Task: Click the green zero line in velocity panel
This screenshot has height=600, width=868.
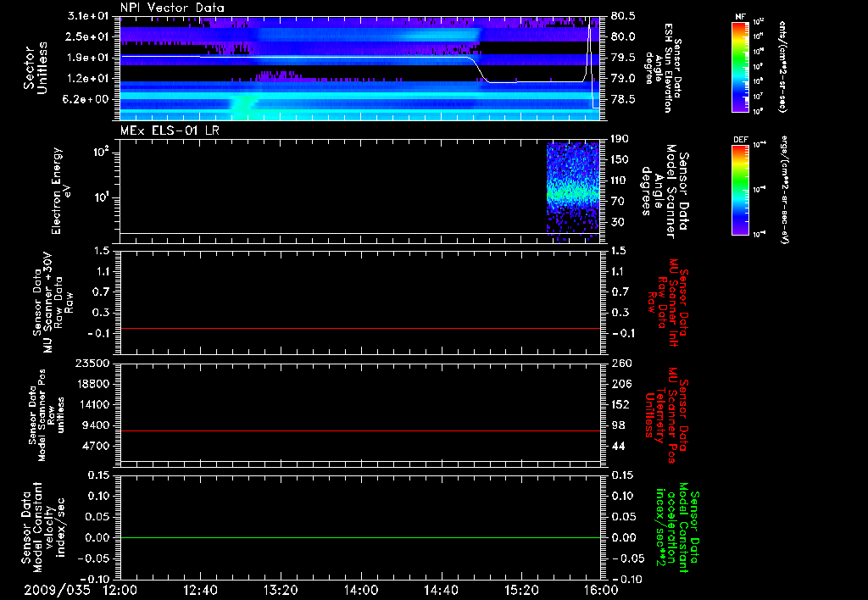Action: coord(360,537)
